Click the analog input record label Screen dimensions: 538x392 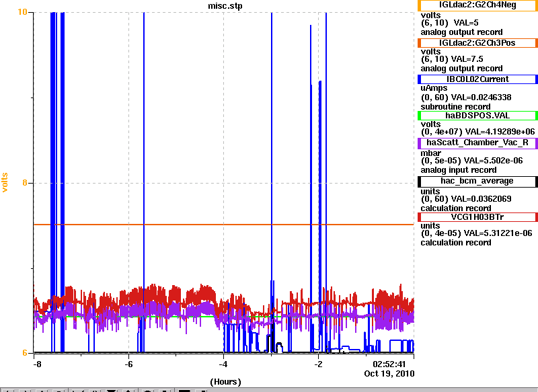point(459,170)
